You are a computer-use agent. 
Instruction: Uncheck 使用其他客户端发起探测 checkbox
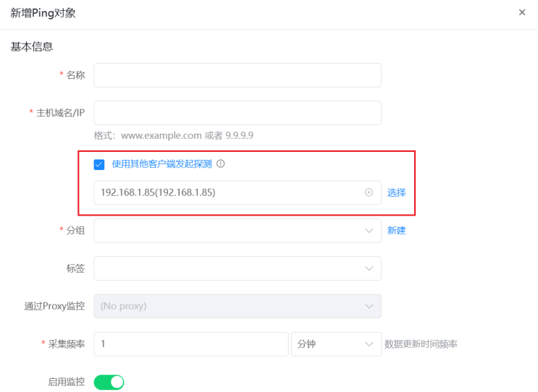[99, 164]
